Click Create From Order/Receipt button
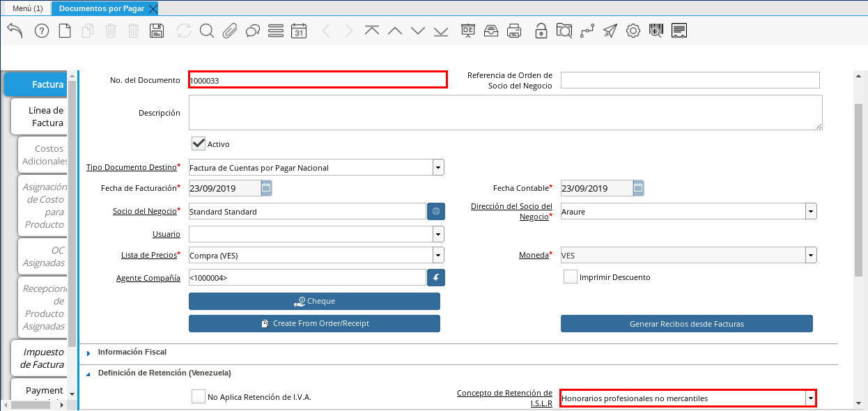The image size is (868, 411). pos(314,323)
